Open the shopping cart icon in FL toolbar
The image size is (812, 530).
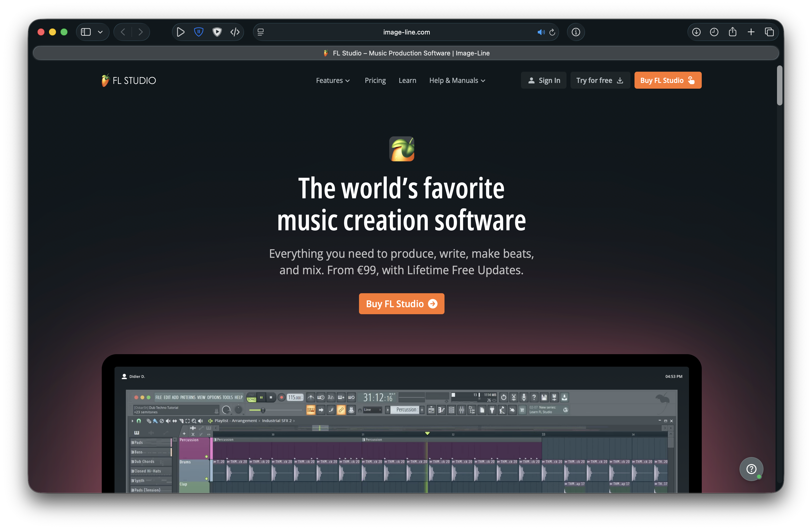coord(522,410)
